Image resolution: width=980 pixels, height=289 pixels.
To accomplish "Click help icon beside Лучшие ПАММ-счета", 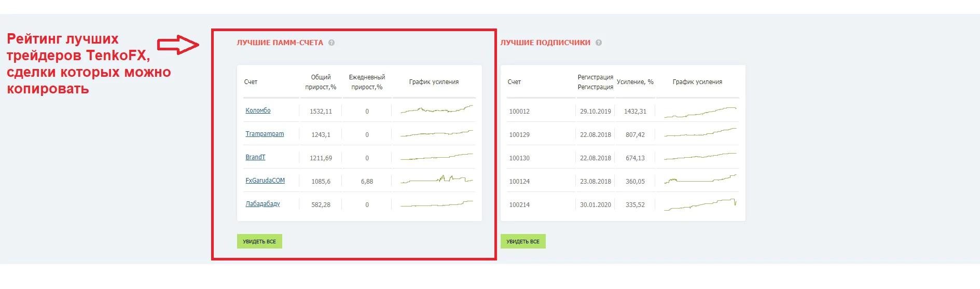I will point(332,43).
